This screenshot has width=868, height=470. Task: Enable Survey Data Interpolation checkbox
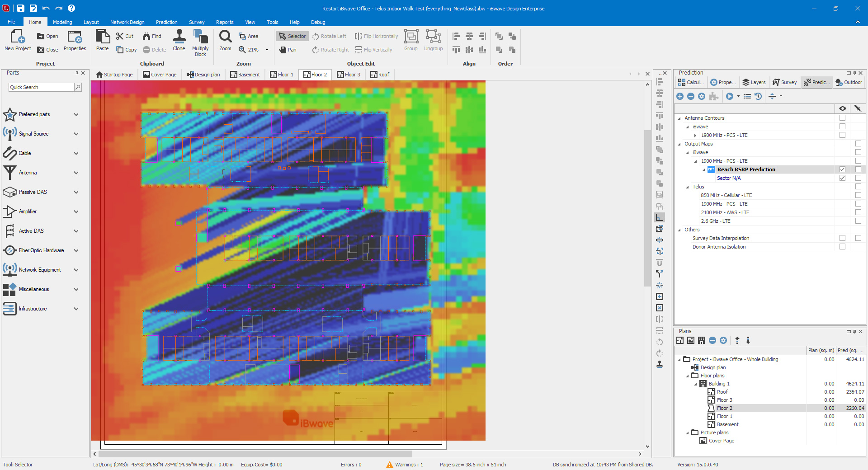point(842,238)
